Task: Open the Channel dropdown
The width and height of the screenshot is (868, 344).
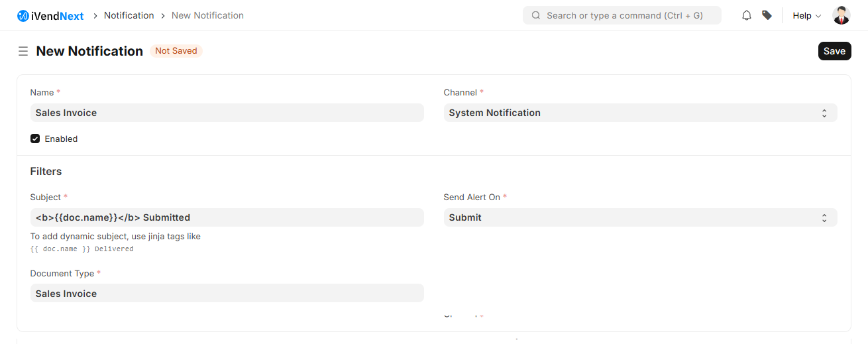Action: [x=633, y=113]
